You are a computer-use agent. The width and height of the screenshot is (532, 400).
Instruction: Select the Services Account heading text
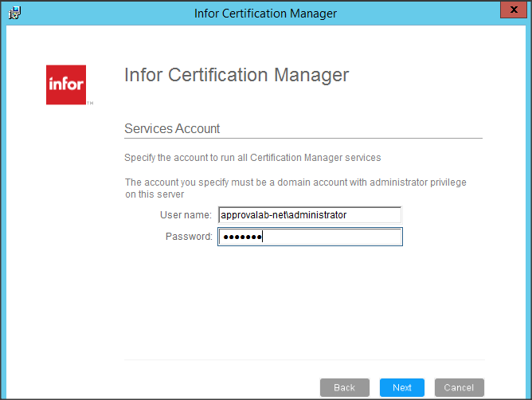(172, 129)
